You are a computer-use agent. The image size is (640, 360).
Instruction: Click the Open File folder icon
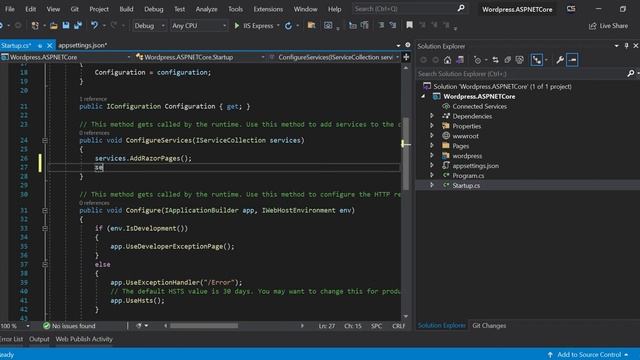(53, 26)
